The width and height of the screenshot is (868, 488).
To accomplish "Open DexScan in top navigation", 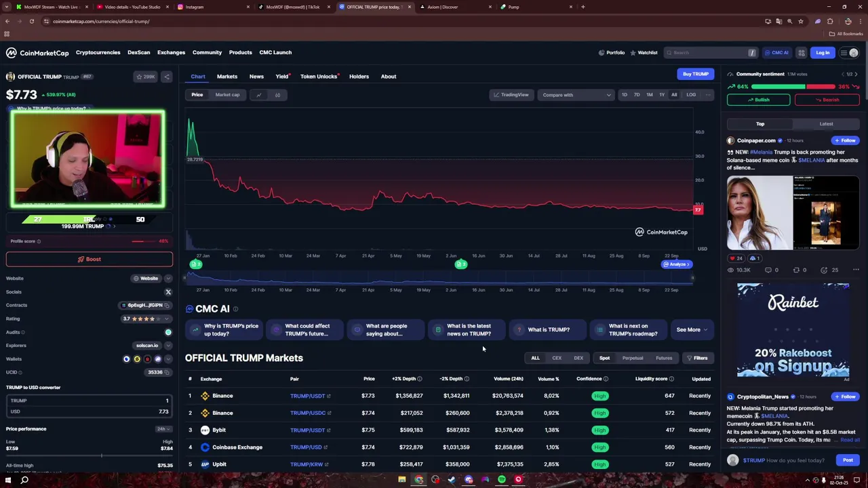I will tap(138, 53).
